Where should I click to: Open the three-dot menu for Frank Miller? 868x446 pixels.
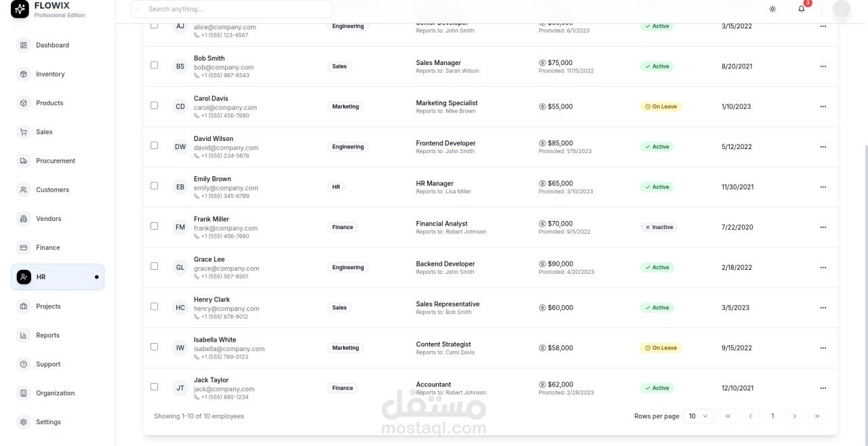tap(823, 227)
